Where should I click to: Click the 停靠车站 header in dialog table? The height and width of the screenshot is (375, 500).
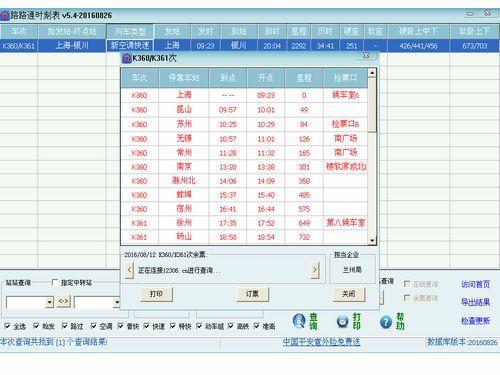point(184,78)
